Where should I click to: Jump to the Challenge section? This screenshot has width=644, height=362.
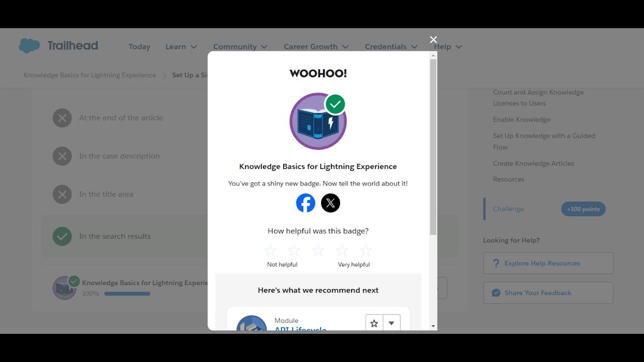coord(508,209)
